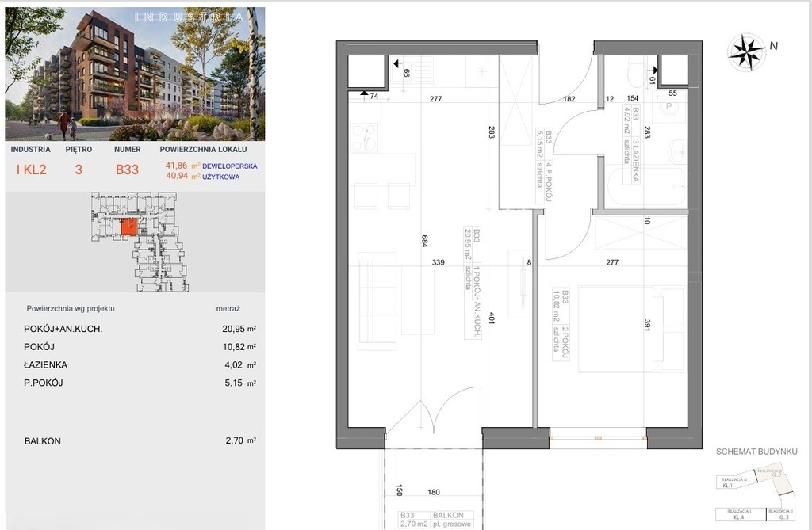Click the SCHEMAT BUDYNKU heading
Viewport: 812px width, 530px height.
[x=756, y=450]
